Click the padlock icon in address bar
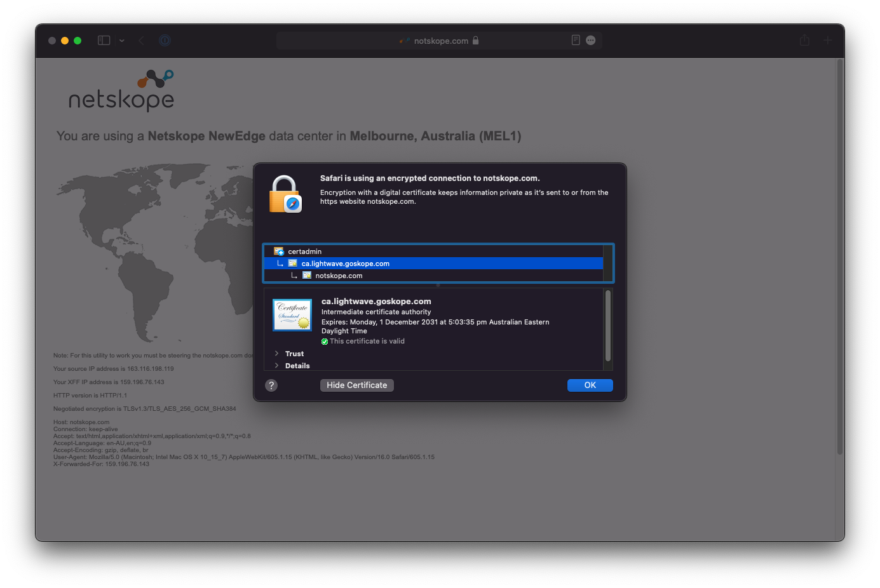Screen dimensions: 880x588 coord(475,41)
